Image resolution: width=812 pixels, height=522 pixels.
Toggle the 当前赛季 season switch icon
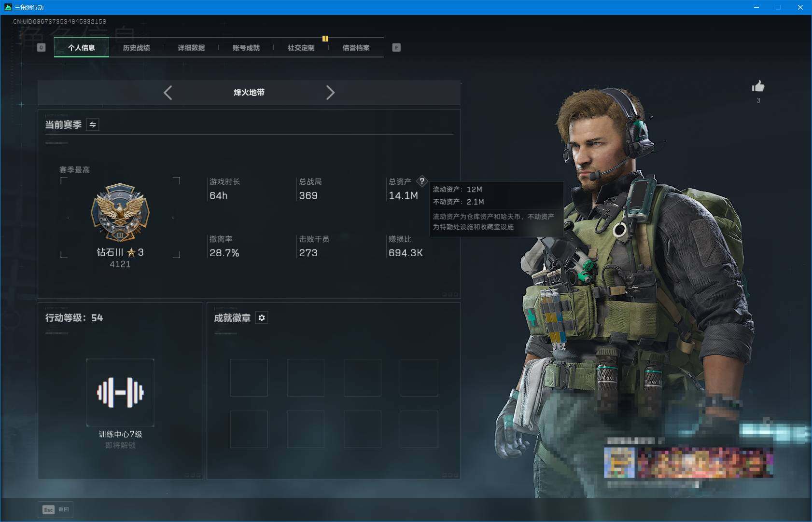click(x=93, y=124)
